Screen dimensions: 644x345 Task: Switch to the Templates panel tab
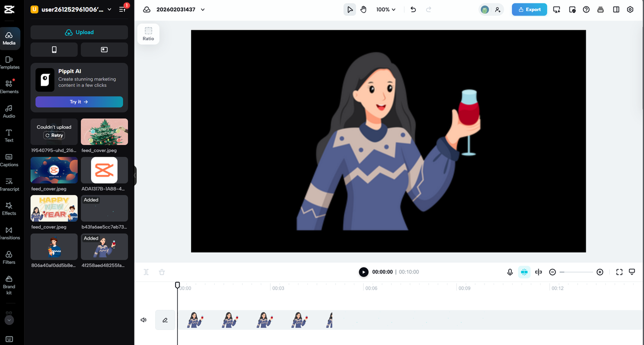tap(9, 63)
